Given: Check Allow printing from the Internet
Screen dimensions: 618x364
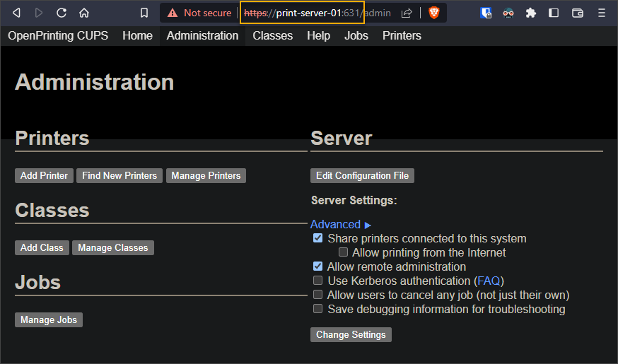Looking at the screenshot, I should coord(343,252).
